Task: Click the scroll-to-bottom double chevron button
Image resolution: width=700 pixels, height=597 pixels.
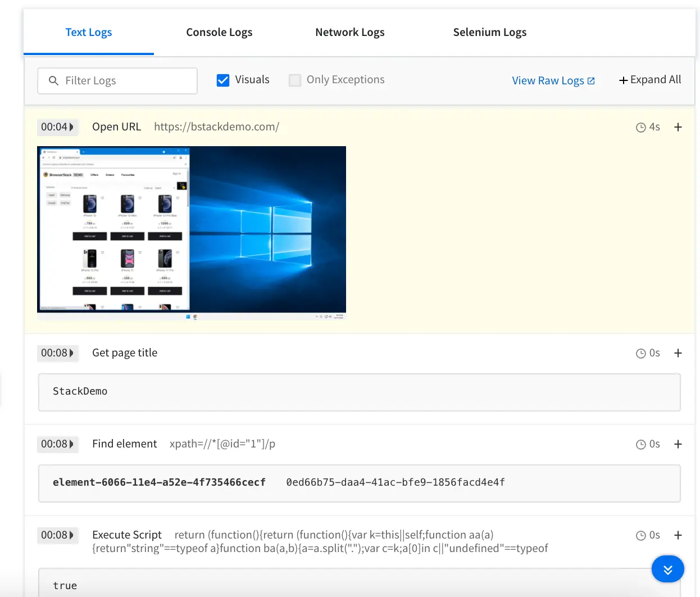Action: click(667, 569)
